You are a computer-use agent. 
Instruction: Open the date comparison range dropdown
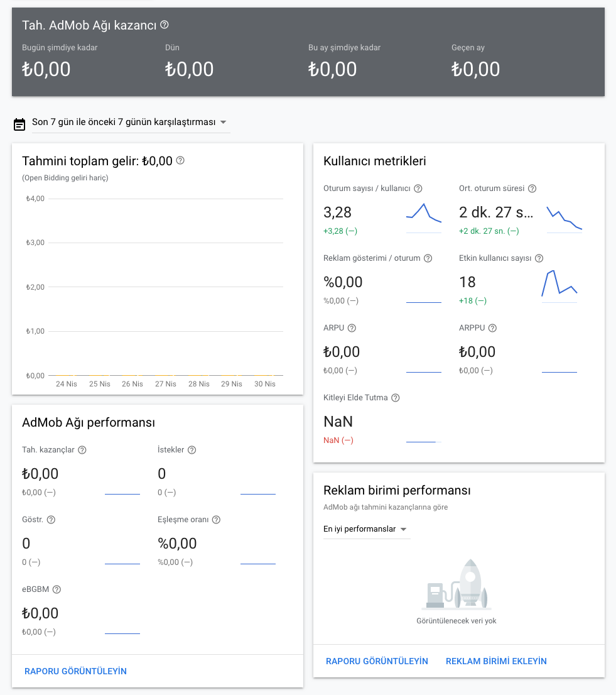click(131, 122)
